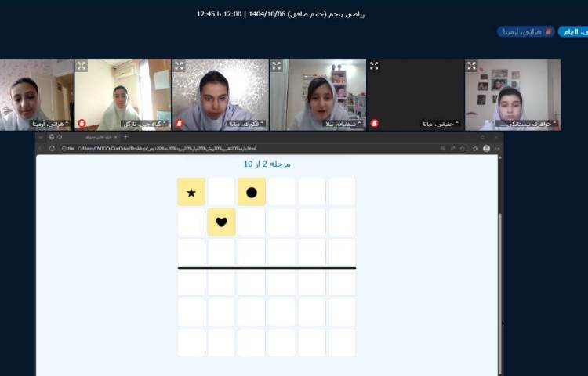The width and height of the screenshot is (588, 376).
Task: Toggle muted mic icon on فکوری، دیانا tile
Action: pyautogui.click(x=179, y=123)
